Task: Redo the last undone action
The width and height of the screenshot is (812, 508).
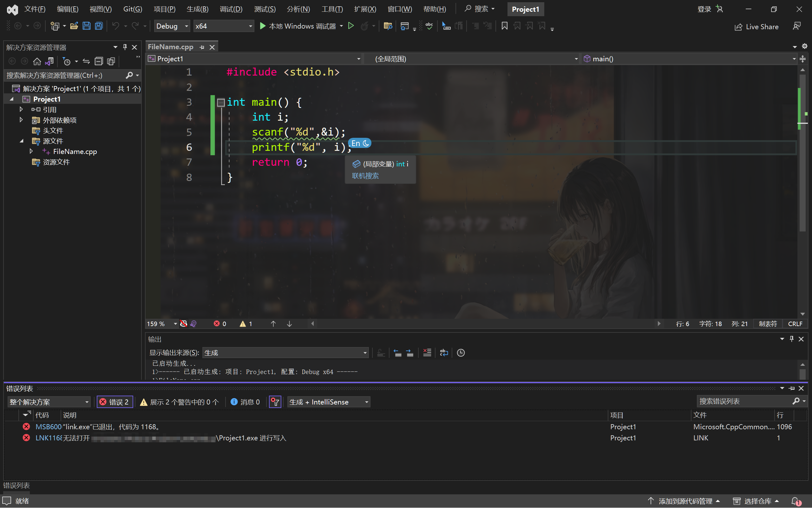Action: click(135, 26)
